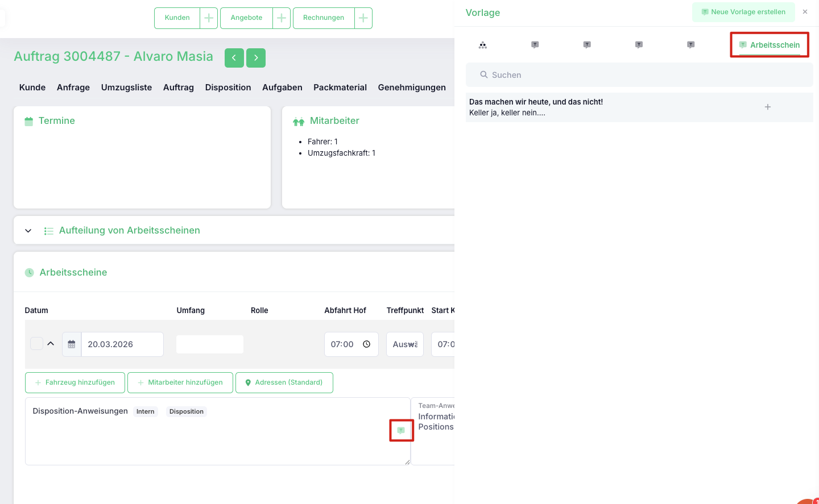Switch to the Auftrag tab

coord(179,88)
